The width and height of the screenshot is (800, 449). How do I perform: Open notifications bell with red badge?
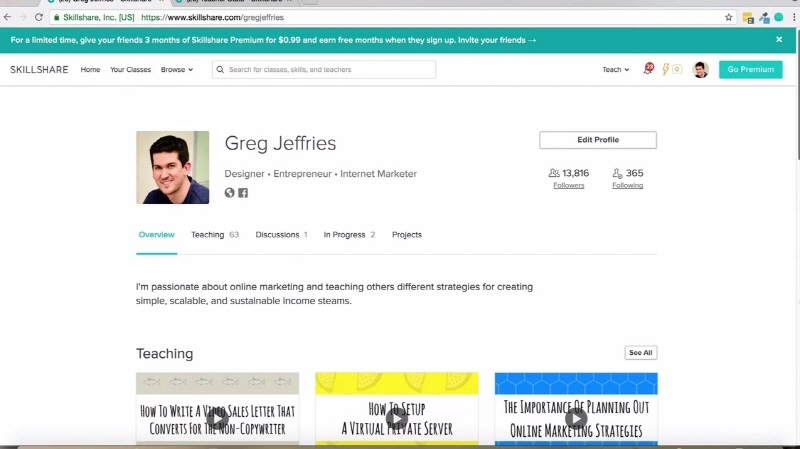648,68
